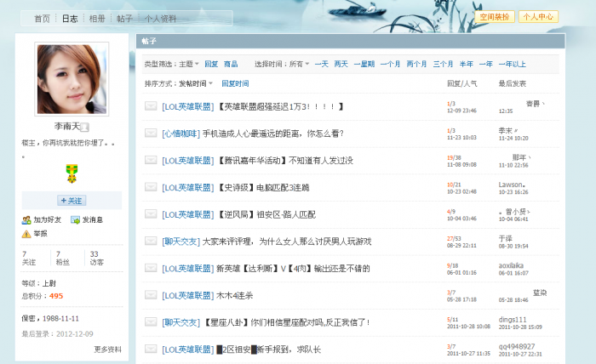Viewport: 596px width, 364px height.
Task: Switch to 日志 tab
Action: [x=70, y=19]
